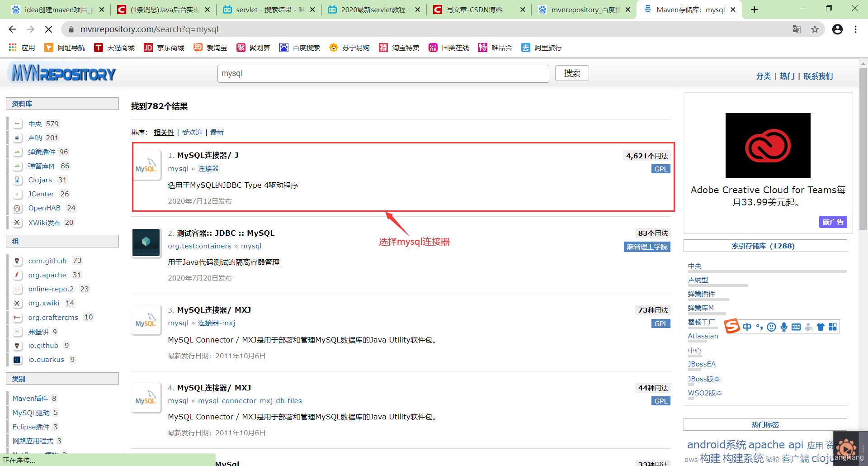This screenshot has height=466, width=868.
Task: Click inside the mysql search box
Action: (382, 73)
